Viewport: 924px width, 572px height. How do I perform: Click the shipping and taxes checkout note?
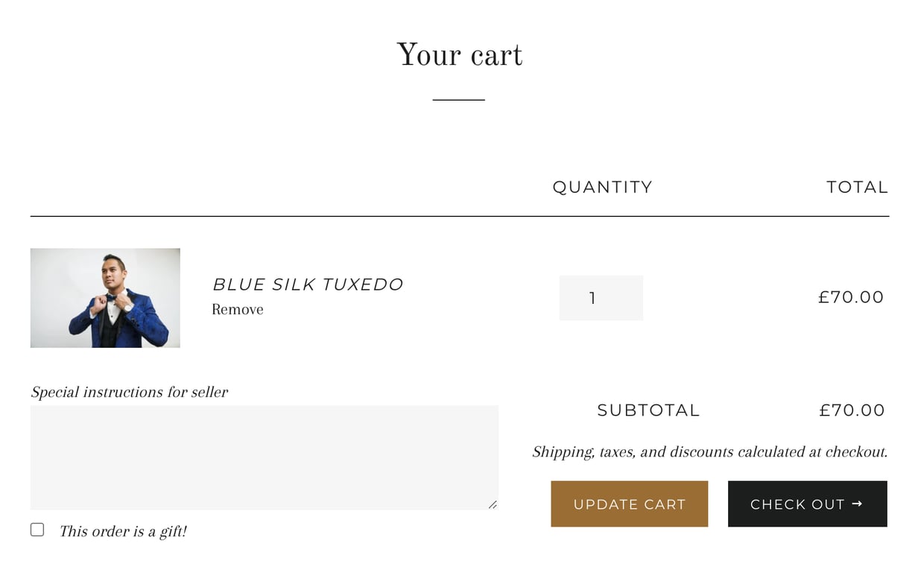[x=709, y=451]
